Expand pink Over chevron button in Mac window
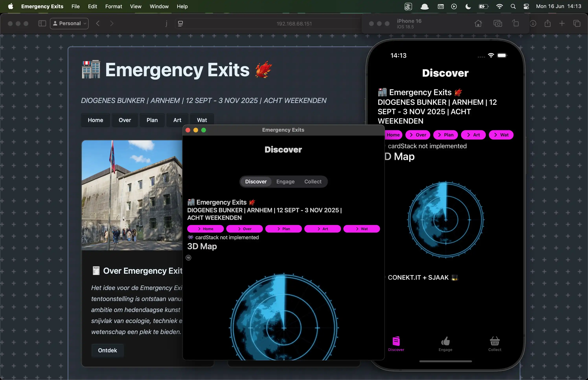Image resolution: width=588 pixels, height=380 pixels. pyautogui.click(x=244, y=229)
